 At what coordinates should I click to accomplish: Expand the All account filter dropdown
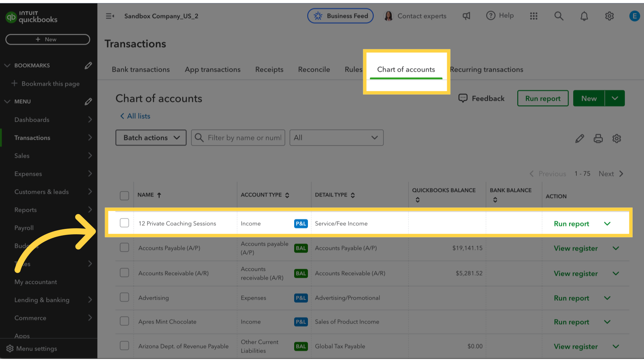pyautogui.click(x=336, y=138)
